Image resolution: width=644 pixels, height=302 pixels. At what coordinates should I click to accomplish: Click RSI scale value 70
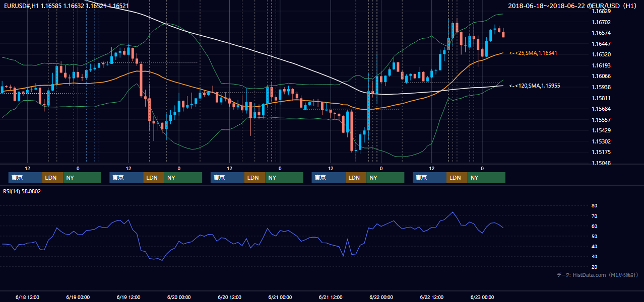[594, 216]
